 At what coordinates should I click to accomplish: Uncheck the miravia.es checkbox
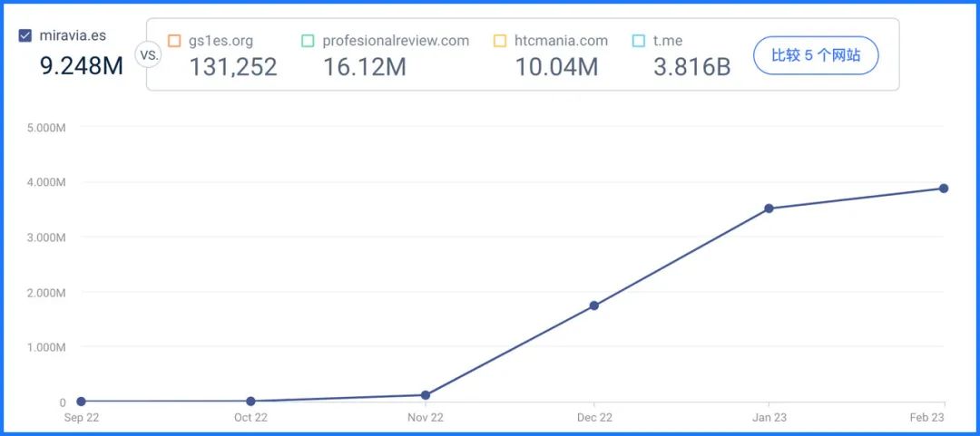click(25, 36)
